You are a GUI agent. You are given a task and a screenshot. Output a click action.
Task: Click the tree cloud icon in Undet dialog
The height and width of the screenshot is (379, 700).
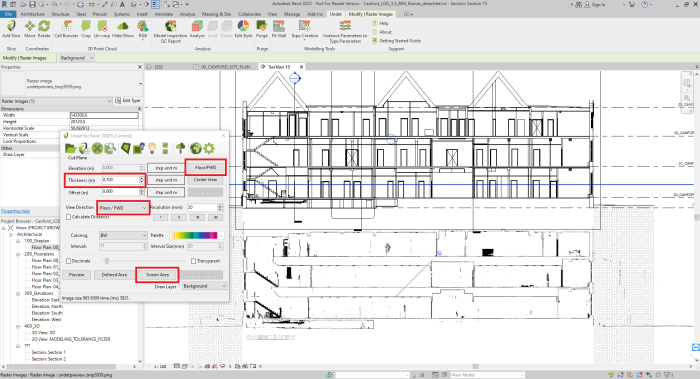click(x=180, y=148)
